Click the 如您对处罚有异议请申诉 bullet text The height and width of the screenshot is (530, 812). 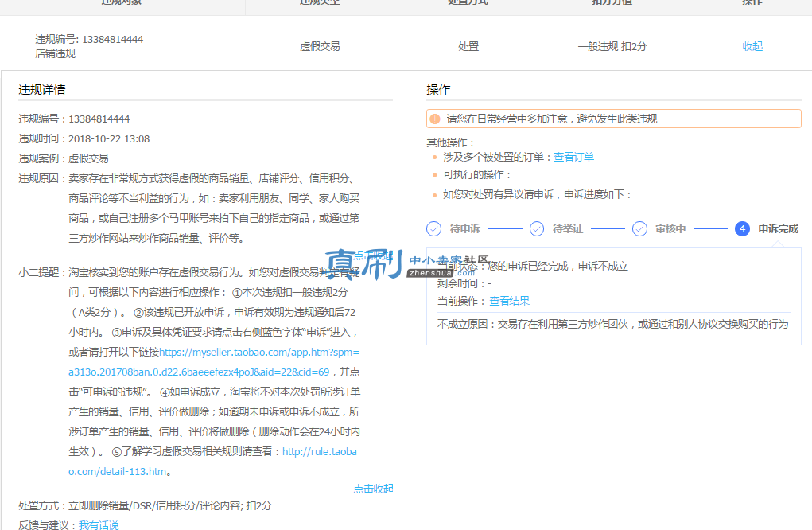click(538, 194)
